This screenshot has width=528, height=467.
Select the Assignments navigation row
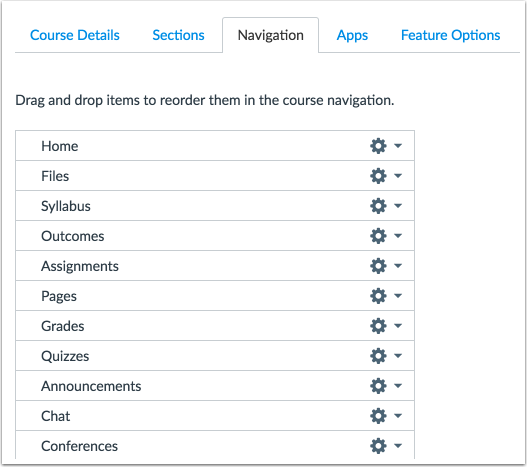[215, 266]
